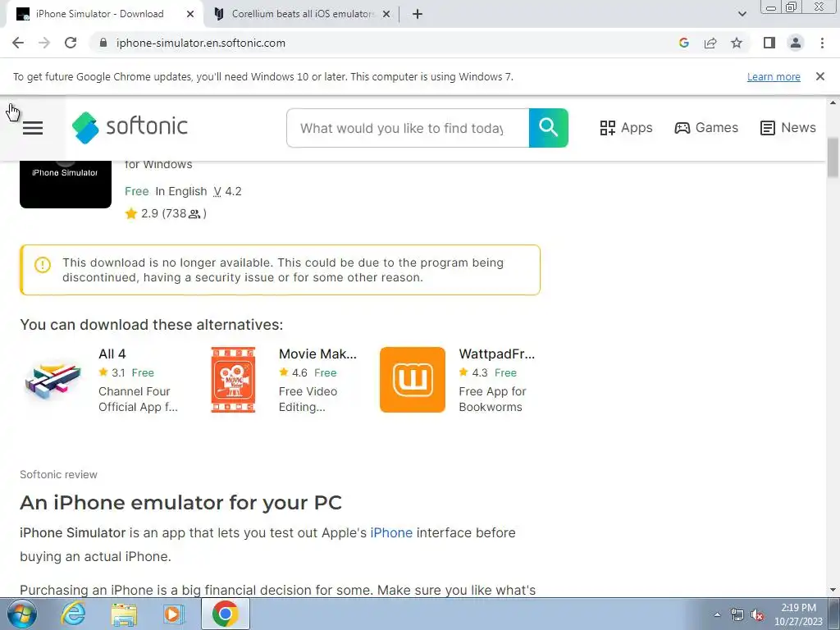The image size is (840, 630).
Task: Go back to the previous page
Action: (x=18, y=43)
